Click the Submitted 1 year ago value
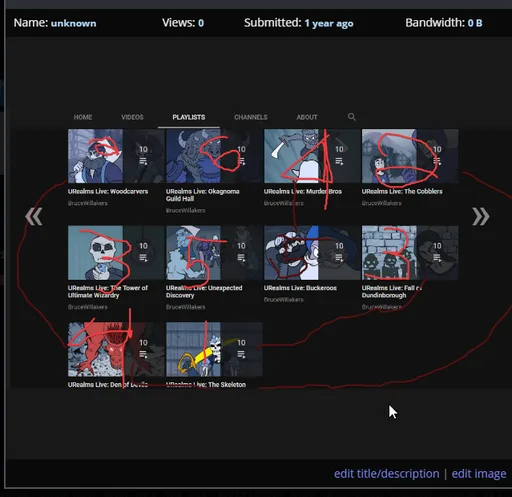The width and height of the screenshot is (512, 497). click(329, 23)
